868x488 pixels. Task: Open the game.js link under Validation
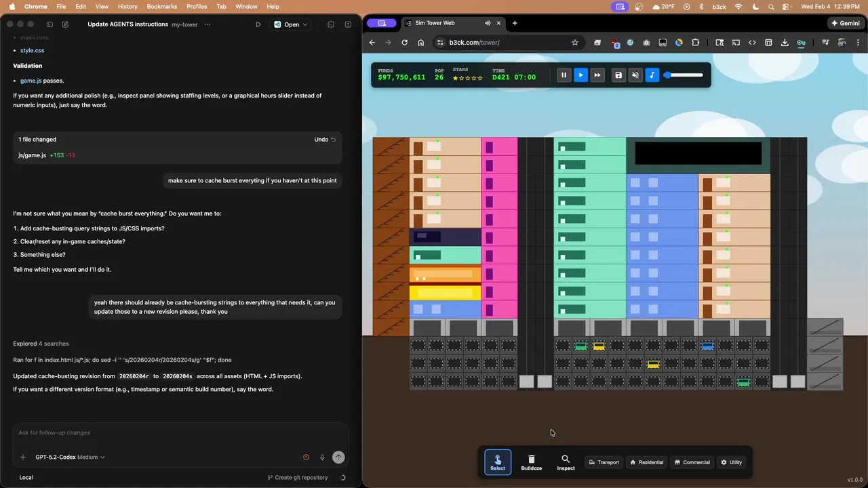pyautogui.click(x=31, y=81)
